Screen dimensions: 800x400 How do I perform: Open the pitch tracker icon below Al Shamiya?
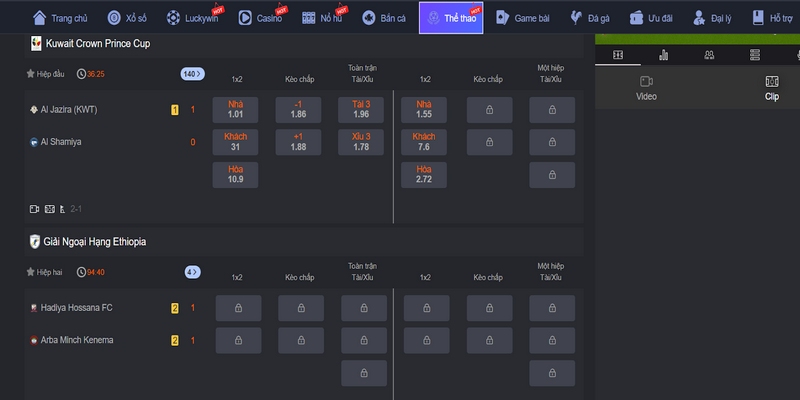[48, 209]
